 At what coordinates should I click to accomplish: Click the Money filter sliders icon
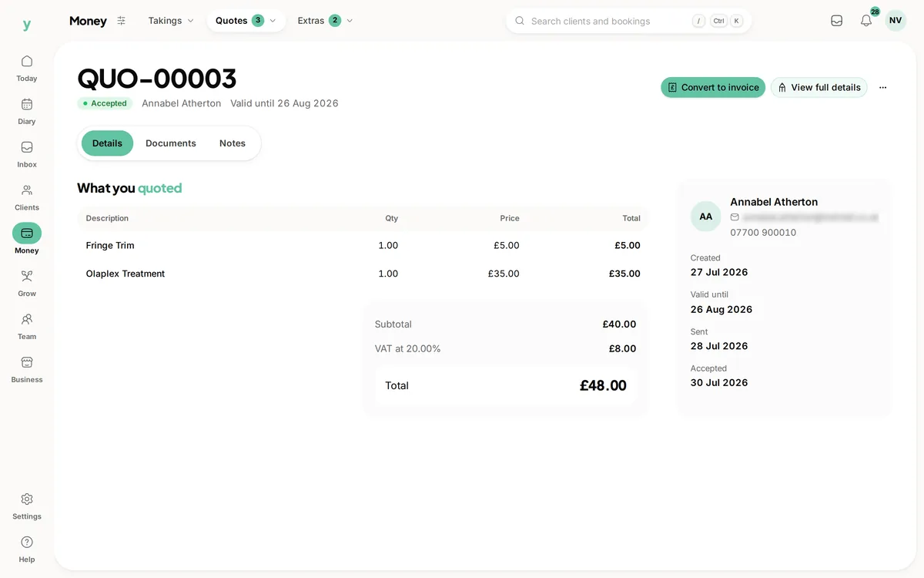[121, 21]
